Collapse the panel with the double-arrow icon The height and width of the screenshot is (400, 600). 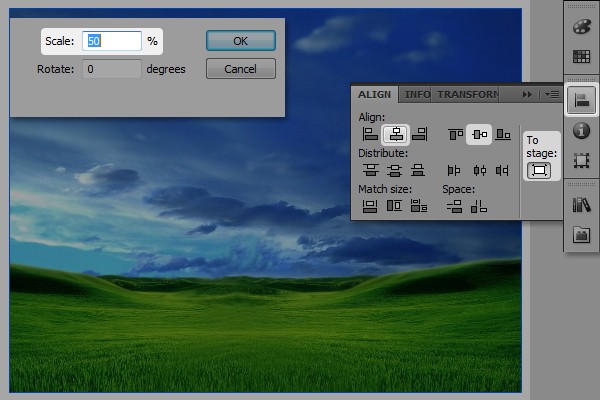pos(527,95)
